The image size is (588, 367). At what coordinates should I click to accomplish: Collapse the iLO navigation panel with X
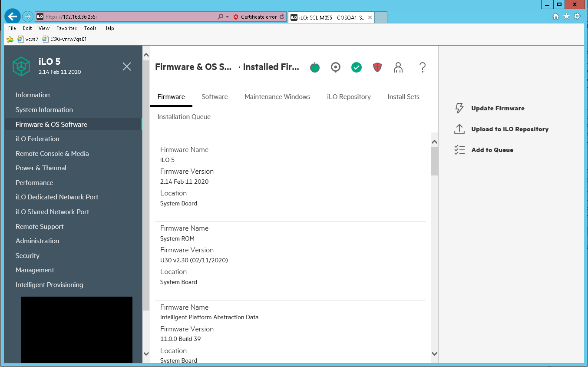[126, 66]
